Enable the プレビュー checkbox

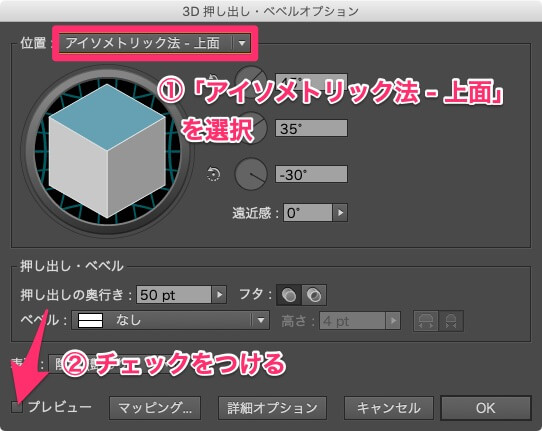pyautogui.click(x=17, y=407)
